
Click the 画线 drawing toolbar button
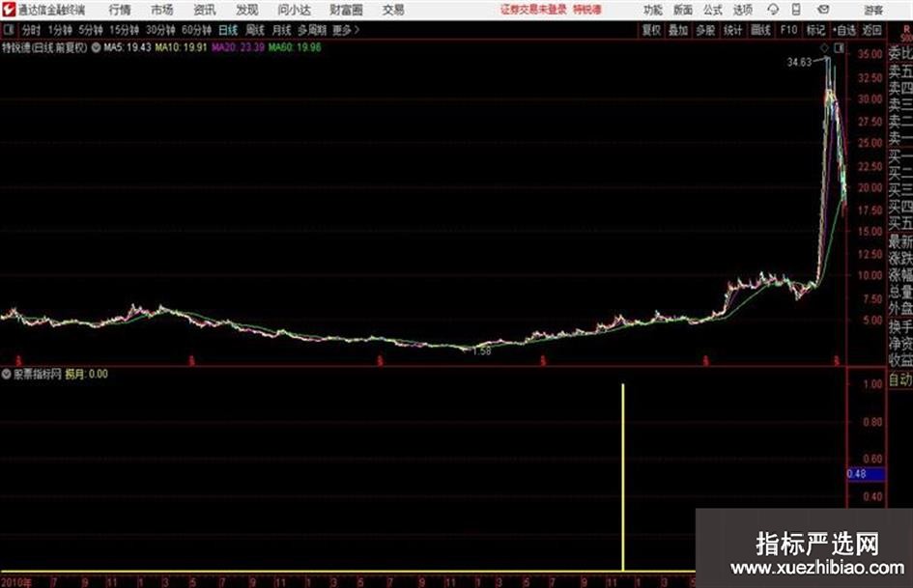pyautogui.click(x=760, y=30)
